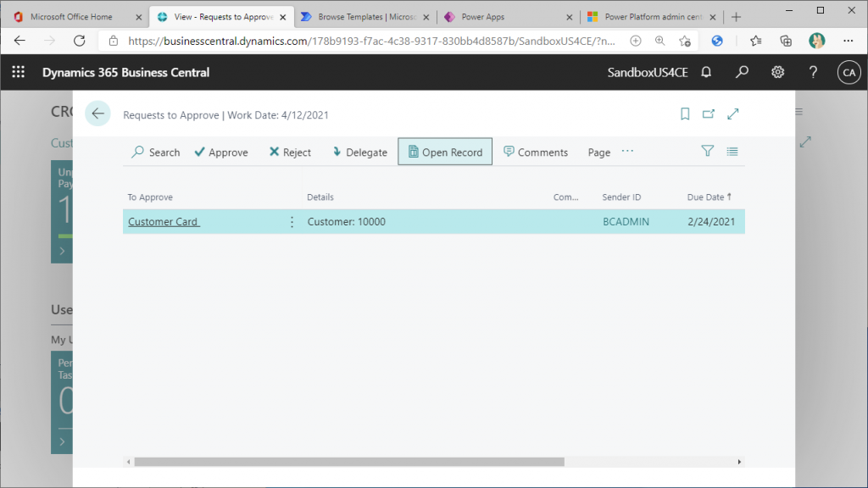
Task: Open the row context menu for Customer Card
Action: tap(292, 222)
